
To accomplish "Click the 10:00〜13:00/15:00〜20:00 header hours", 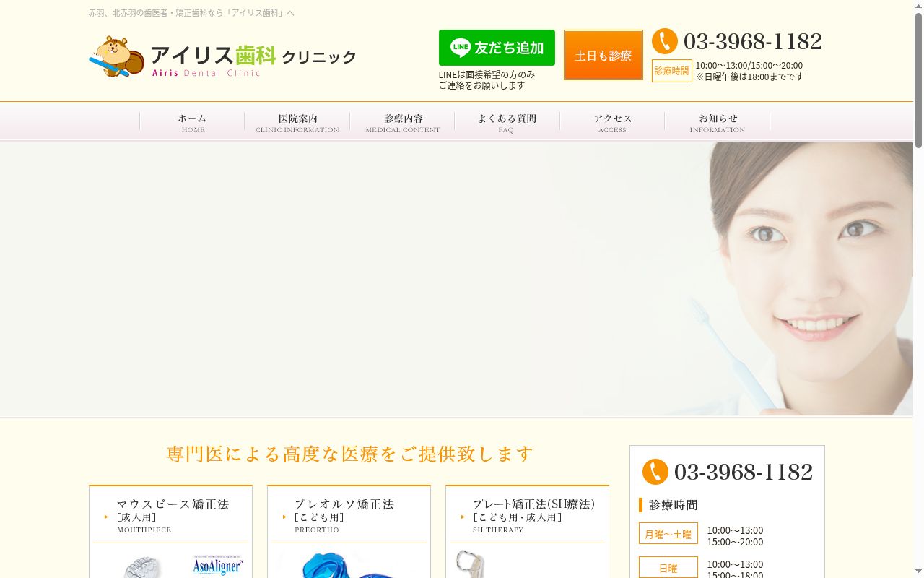I will tap(749, 65).
